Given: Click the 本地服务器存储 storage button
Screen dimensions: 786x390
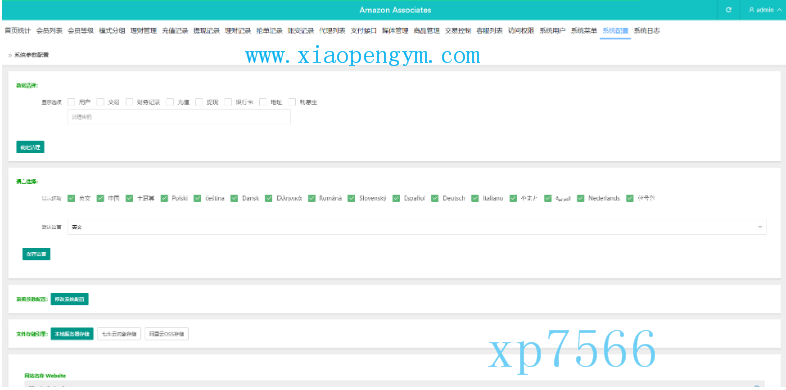Looking at the screenshot, I should click(72, 334).
